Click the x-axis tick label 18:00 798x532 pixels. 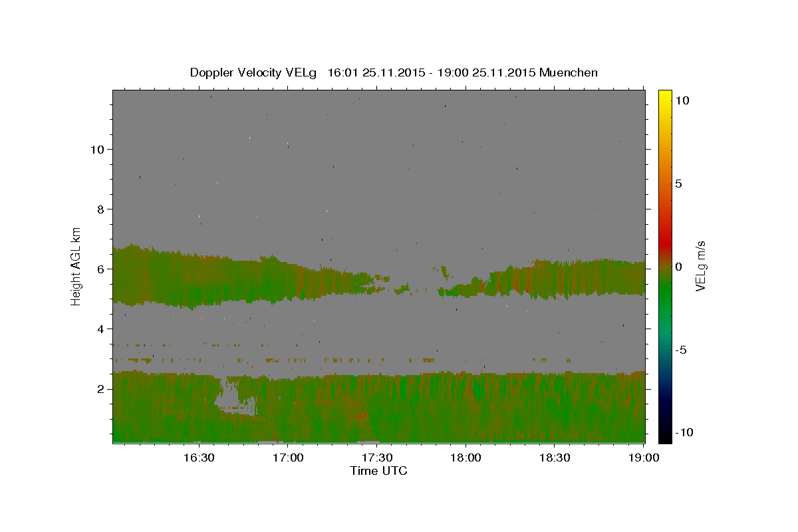465,458
